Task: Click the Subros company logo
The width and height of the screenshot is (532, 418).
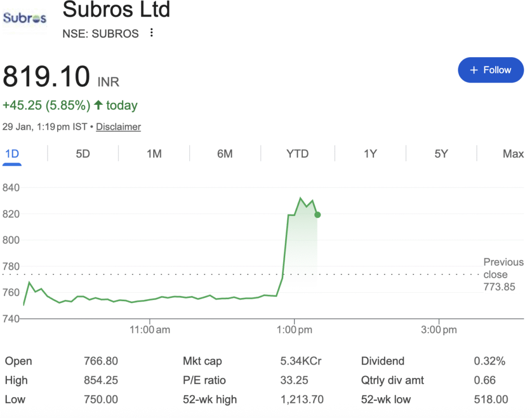Action: point(24,19)
